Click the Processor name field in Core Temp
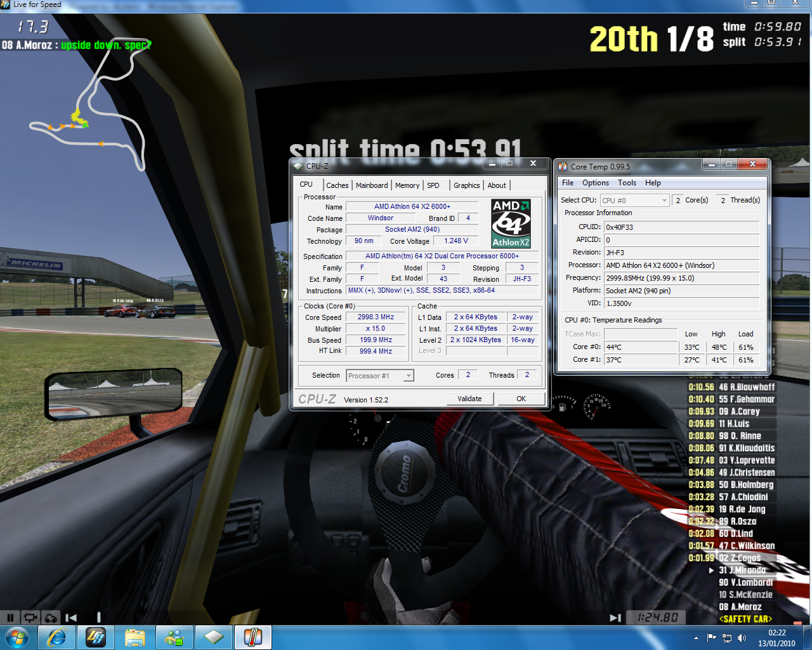The image size is (812, 650). 682,265
